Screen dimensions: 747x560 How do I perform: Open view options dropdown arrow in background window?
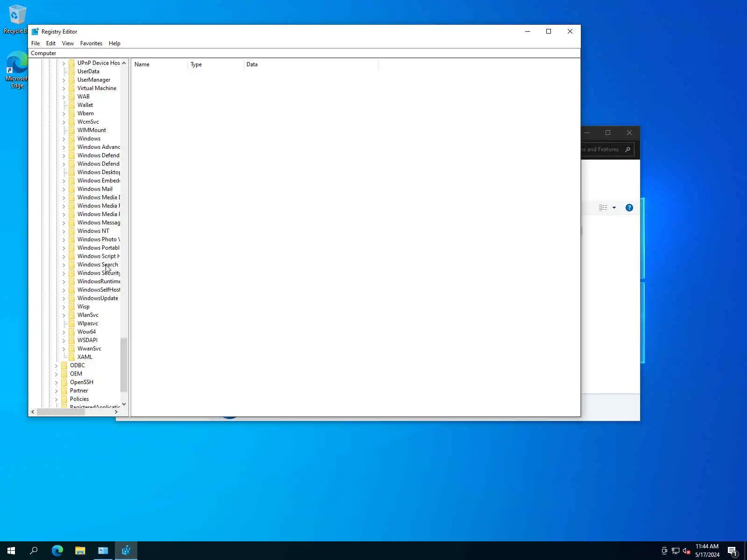pos(614,208)
